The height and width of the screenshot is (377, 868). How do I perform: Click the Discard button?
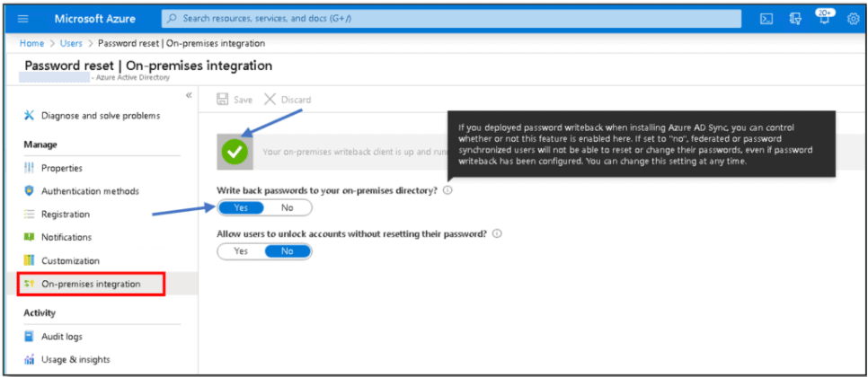(x=288, y=100)
